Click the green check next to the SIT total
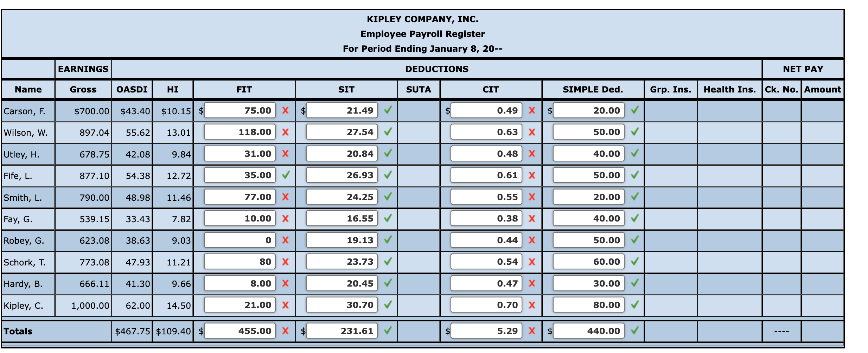The image size is (868, 353). [388, 330]
